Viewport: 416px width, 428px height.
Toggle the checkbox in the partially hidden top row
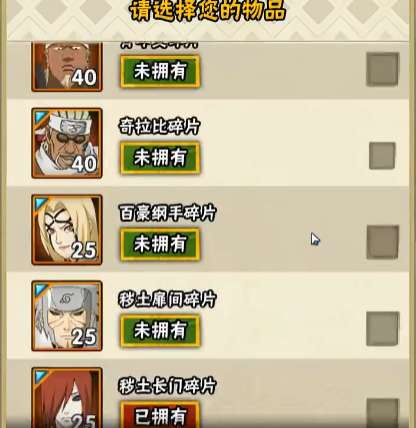(382, 69)
